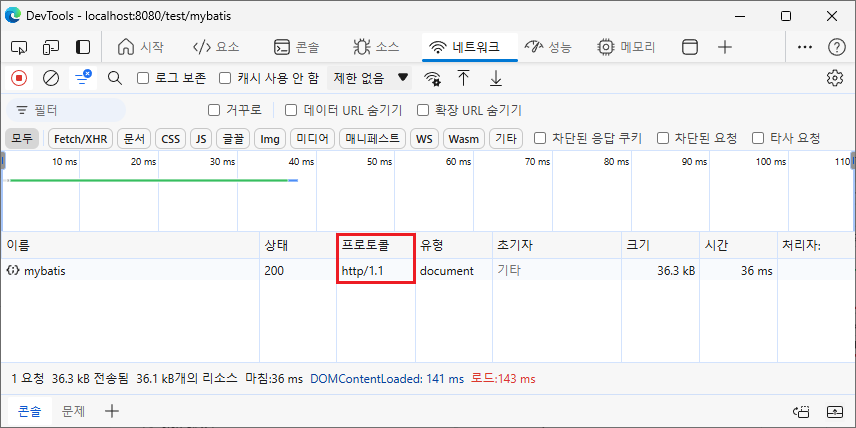The width and height of the screenshot is (856, 428).
Task: Activate the inspect element picker icon
Action: [x=19, y=47]
